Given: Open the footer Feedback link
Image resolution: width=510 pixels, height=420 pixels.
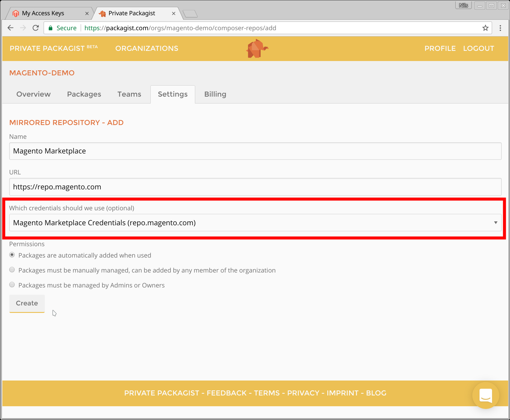Looking at the screenshot, I should pos(227,393).
